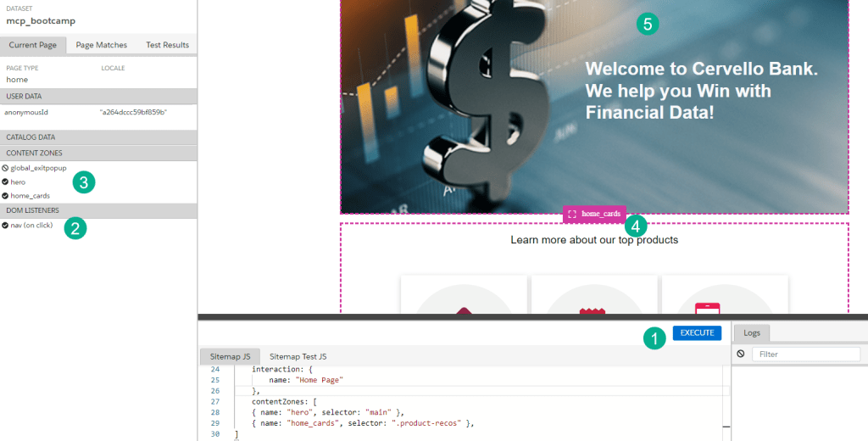Click the checkmark icon next to hero

pos(5,181)
